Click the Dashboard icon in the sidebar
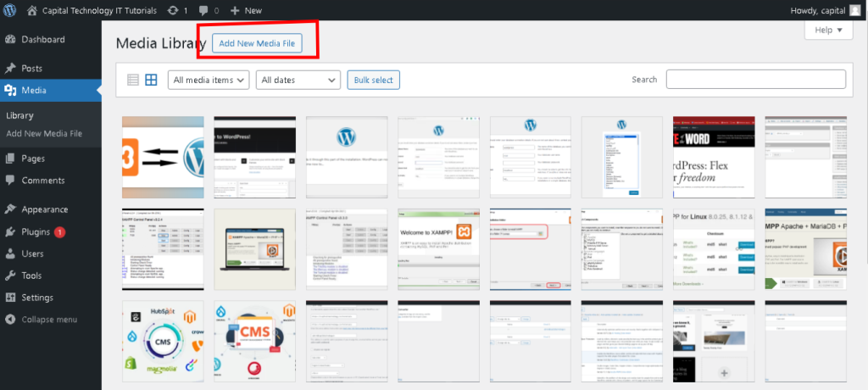Image resolution: width=868 pixels, height=390 pixels. click(x=10, y=40)
